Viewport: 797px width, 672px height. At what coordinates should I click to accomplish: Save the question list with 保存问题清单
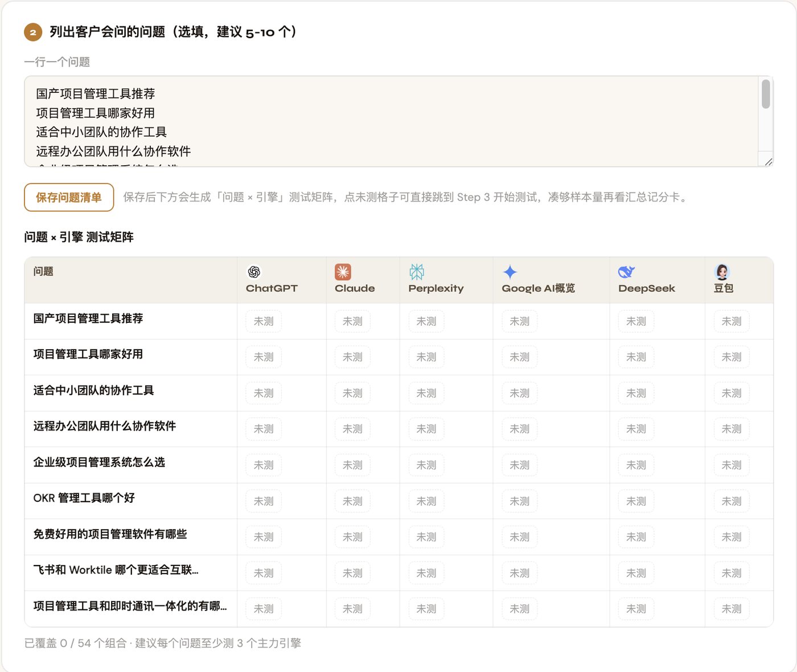coord(69,197)
